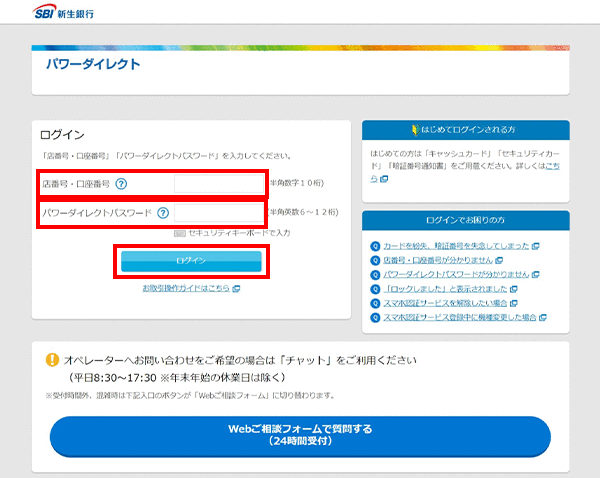Click the (半角数字10桁) hint text
Image resolution: width=600 pixels, height=478 pixels.
coord(297,183)
